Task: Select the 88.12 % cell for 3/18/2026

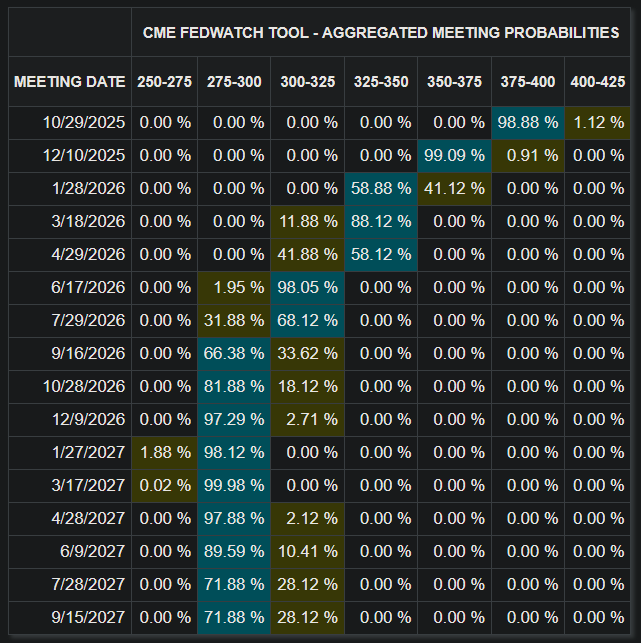Action: [x=381, y=222]
